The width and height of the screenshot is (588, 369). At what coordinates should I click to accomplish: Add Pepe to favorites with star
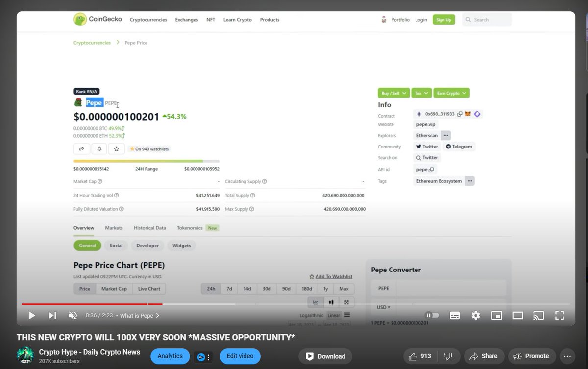(x=116, y=148)
